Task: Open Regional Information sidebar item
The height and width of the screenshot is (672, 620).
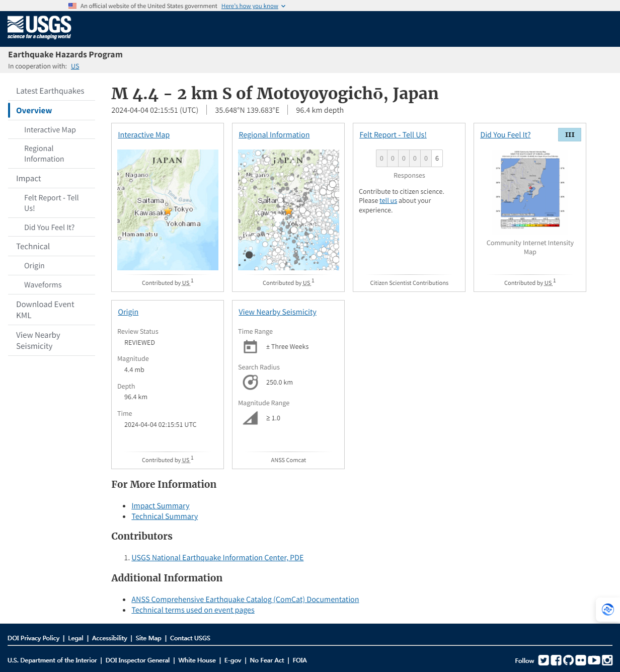Action: tap(44, 154)
